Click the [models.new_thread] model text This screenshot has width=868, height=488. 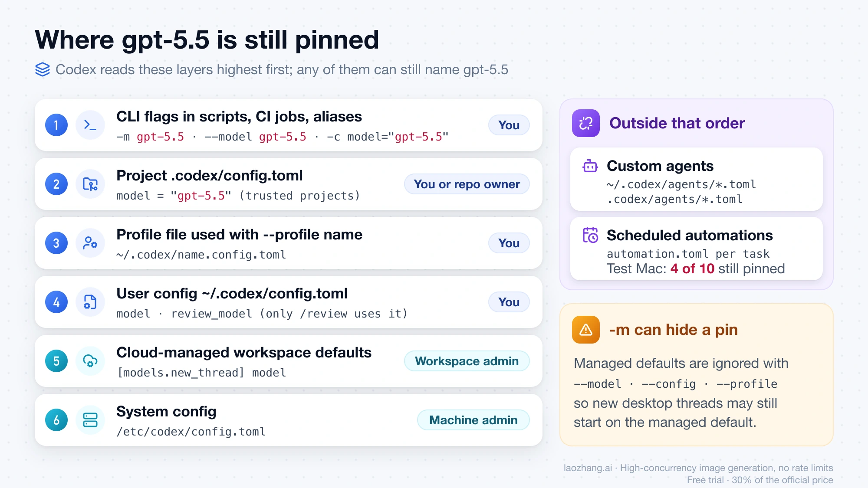(x=202, y=373)
